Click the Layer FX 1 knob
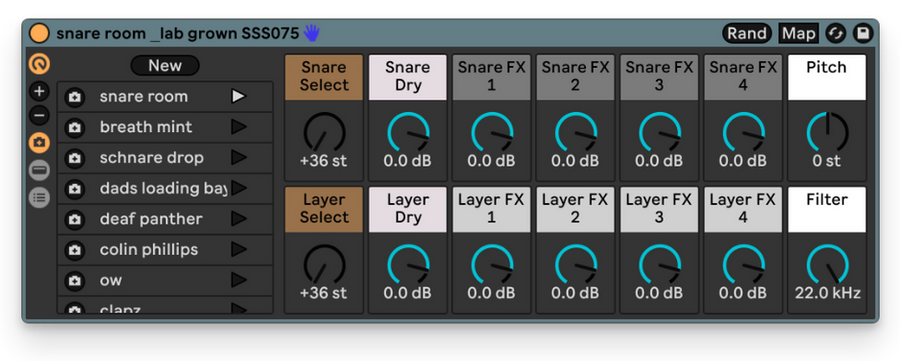Image resolution: width=900 pixels, height=361 pixels. (x=491, y=265)
